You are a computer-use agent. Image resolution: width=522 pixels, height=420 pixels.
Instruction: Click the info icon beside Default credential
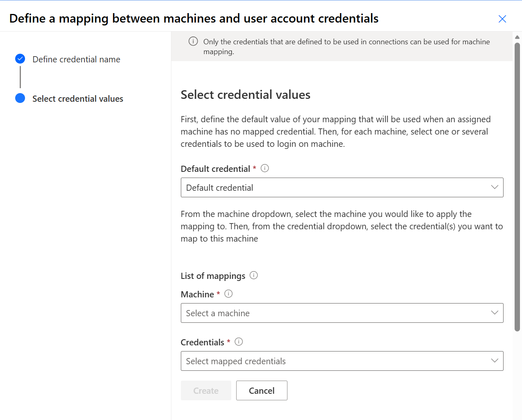[x=265, y=168]
